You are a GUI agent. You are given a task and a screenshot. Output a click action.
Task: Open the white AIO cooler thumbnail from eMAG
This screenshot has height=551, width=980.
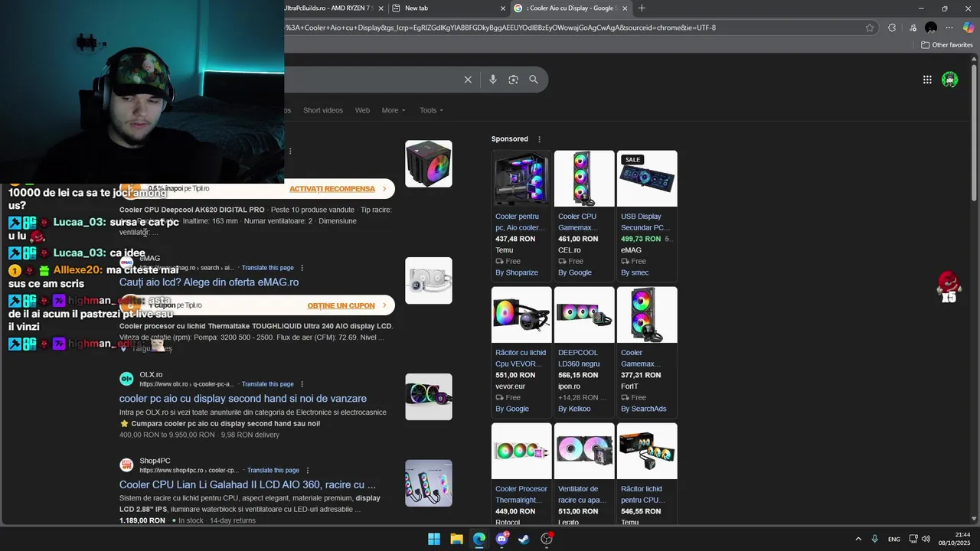click(x=429, y=280)
